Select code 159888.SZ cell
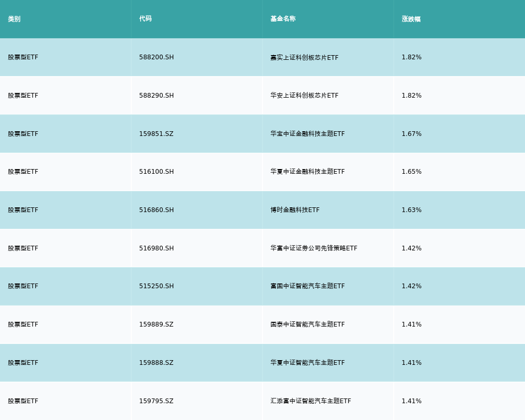 156,363
